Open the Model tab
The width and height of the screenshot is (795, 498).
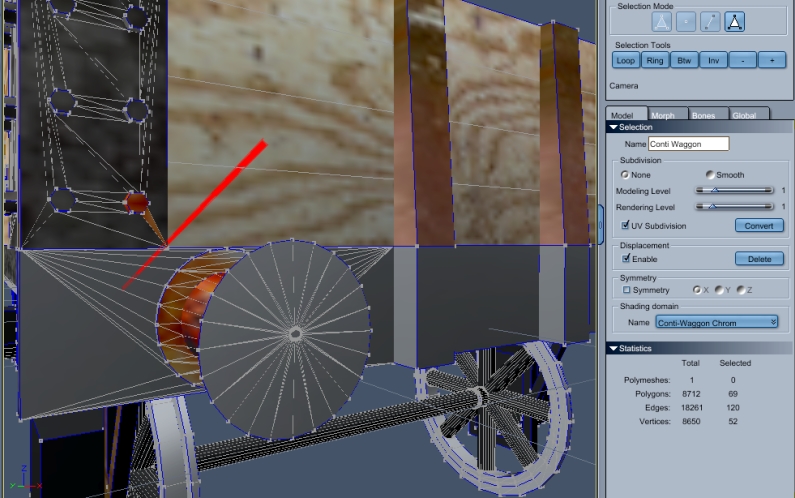[626, 114]
